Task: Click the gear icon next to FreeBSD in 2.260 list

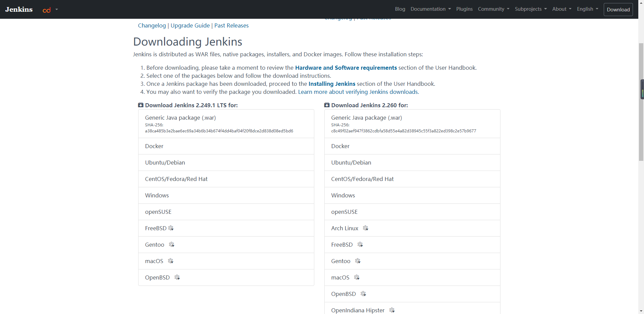Action: pyautogui.click(x=360, y=245)
